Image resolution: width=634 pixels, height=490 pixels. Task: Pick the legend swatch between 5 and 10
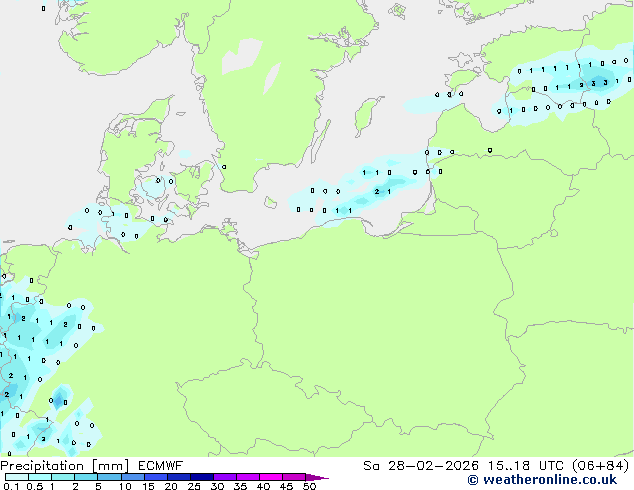[x=109, y=477]
